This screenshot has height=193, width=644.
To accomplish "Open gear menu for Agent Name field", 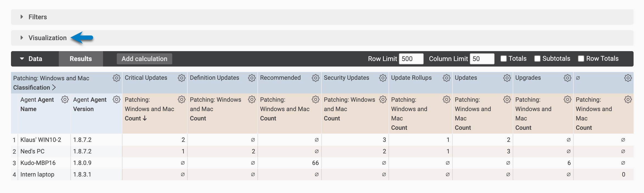I will 65,100.
